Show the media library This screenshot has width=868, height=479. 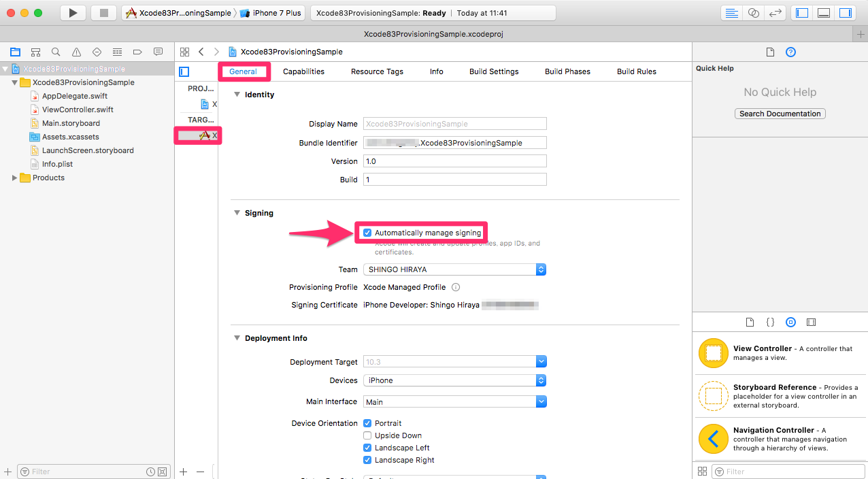click(x=811, y=322)
